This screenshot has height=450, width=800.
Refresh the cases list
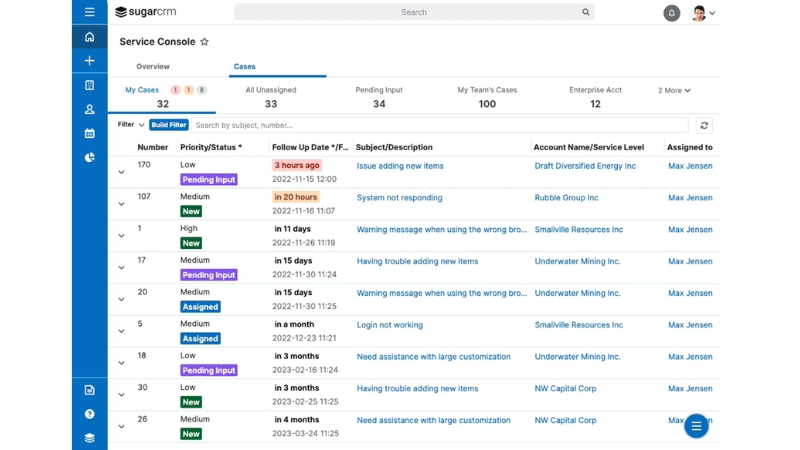tap(704, 126)
